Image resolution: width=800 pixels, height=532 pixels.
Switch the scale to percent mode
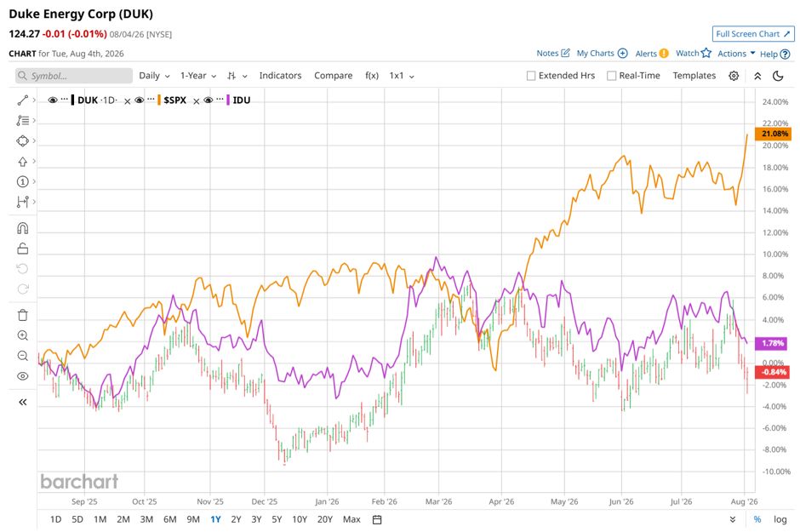click(x=757, y=520)
